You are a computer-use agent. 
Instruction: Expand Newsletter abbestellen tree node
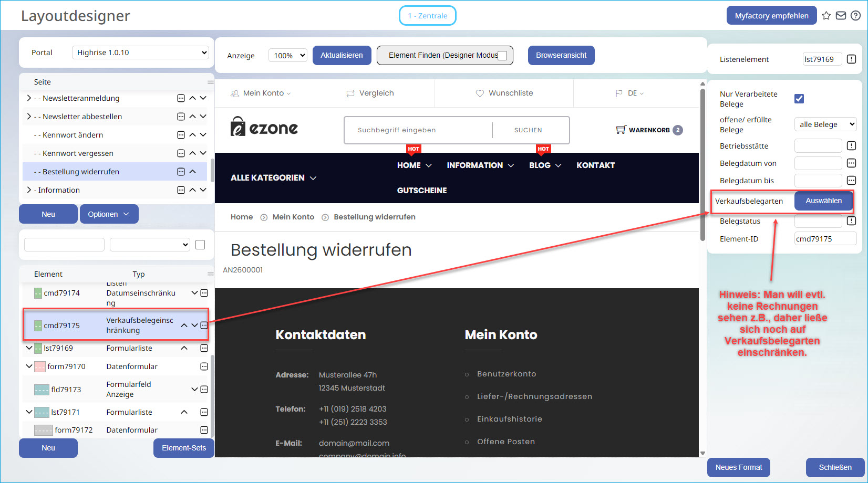[29, 117]
